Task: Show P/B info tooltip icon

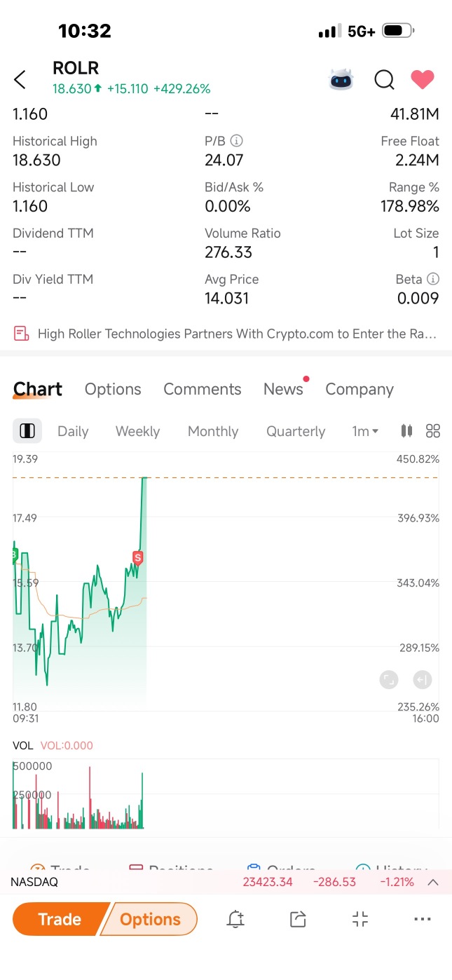Action: (237, 141)
